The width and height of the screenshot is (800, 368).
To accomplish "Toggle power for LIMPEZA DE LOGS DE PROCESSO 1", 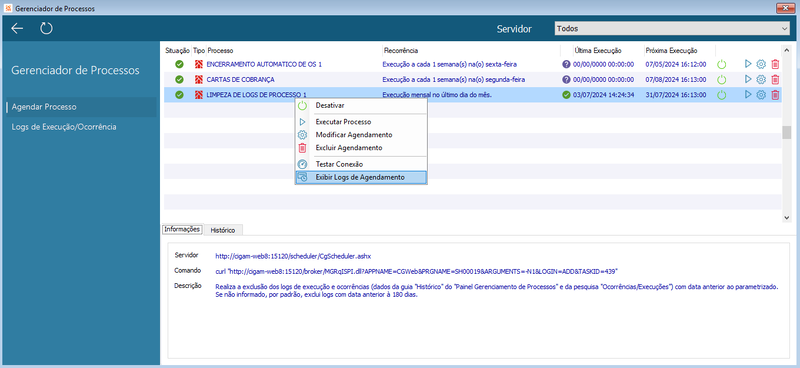I will point(721,95).
